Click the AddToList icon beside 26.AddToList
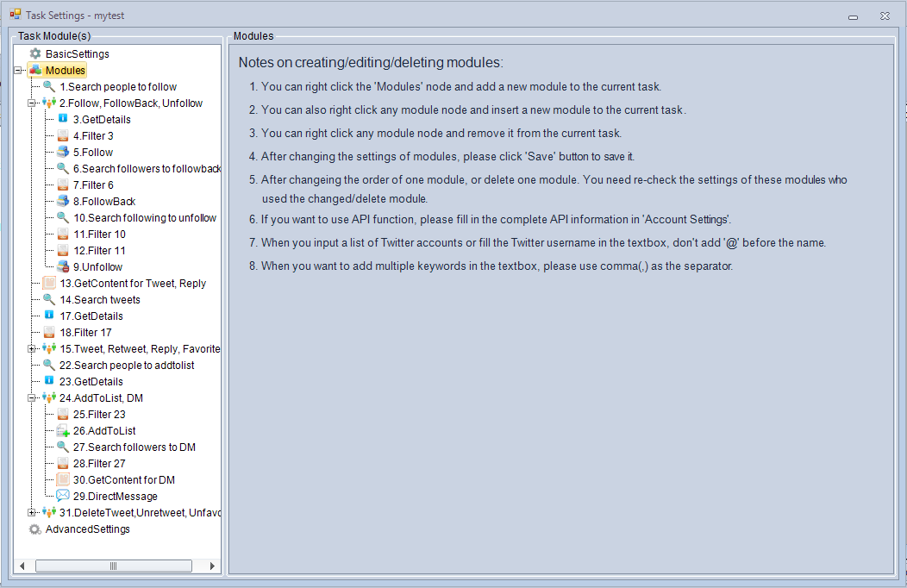This screenshot has height=588, width=907. pyautogui.click(x=63, y=430)
